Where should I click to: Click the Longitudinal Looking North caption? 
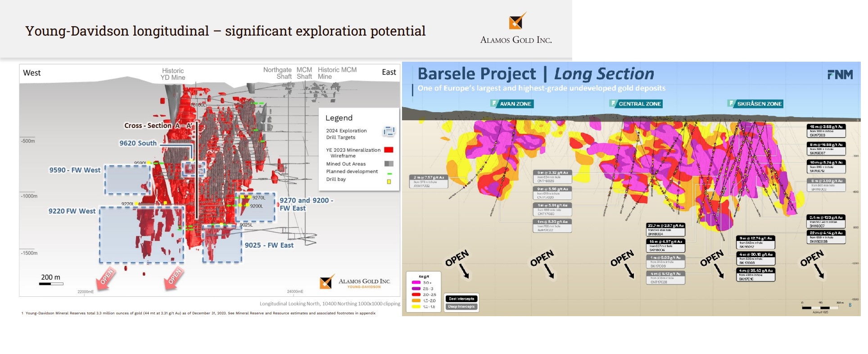pyautogui.click(x=330, y=304)
